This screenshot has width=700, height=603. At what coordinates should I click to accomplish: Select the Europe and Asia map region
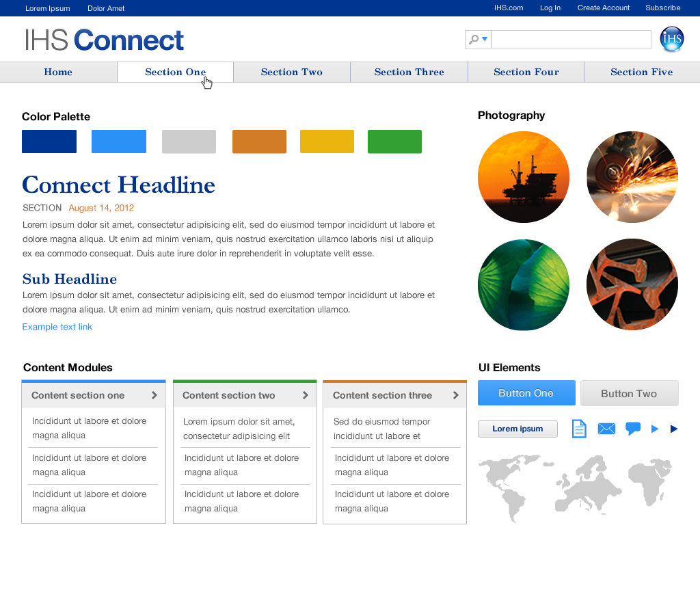tap(587, 484)
